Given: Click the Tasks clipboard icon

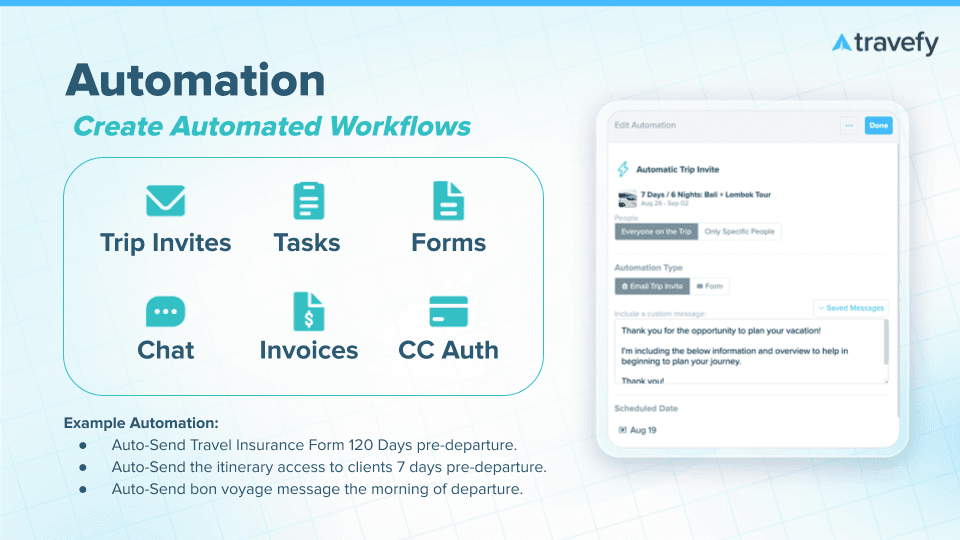Looking at the screenshot, I should (x=309, y=200).
